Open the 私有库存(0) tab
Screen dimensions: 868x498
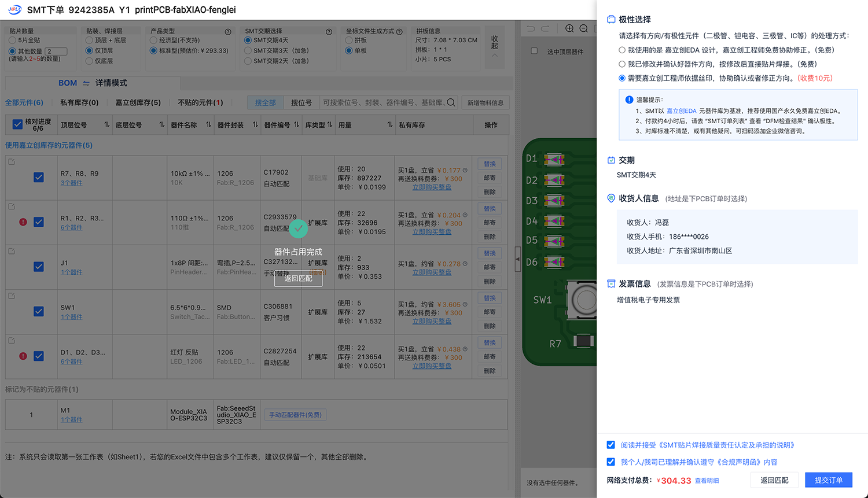(79, 102)
